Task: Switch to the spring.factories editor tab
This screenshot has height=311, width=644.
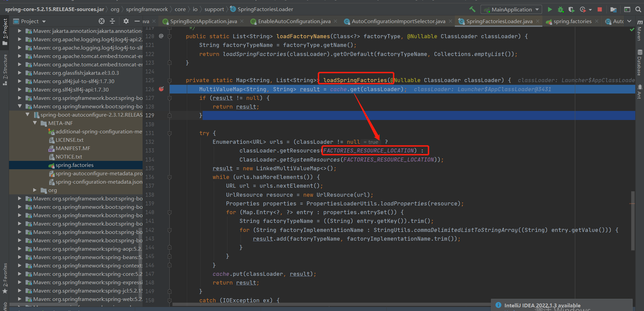Action: tap(572, 21)
